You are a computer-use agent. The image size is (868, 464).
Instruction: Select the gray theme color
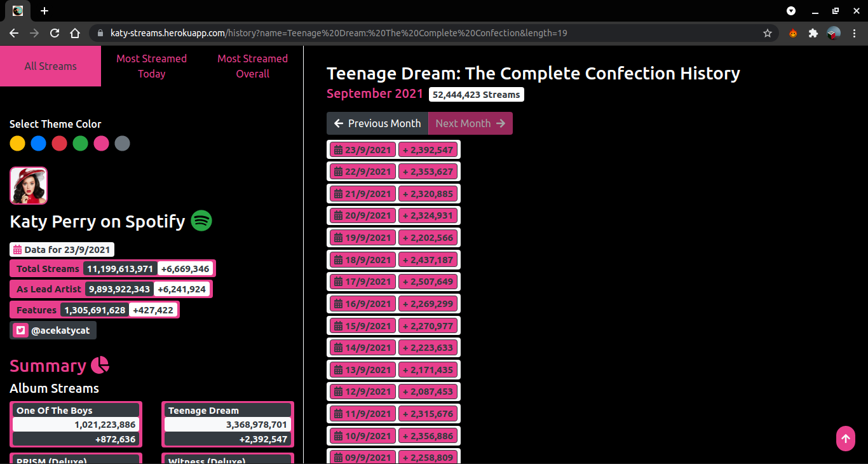pos(122,144)
